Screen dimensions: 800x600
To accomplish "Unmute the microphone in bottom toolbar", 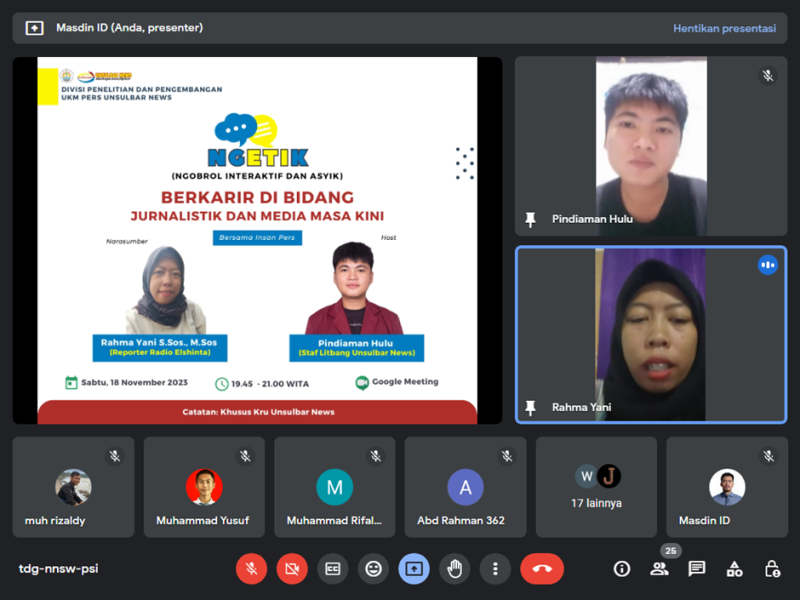I will [251, 569].
